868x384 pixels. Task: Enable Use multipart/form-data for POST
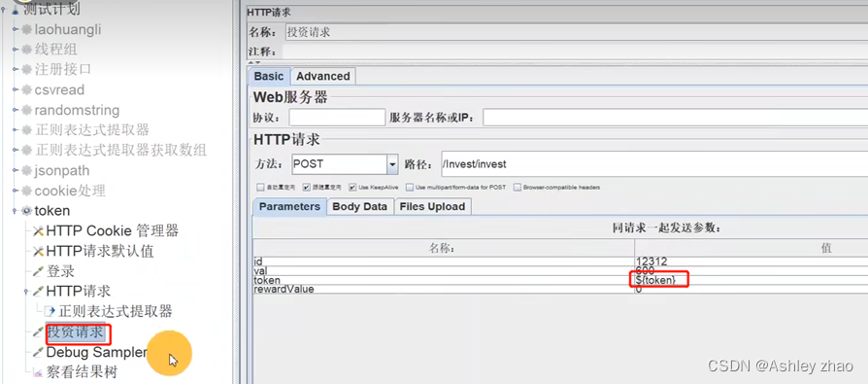(x=410, y=188)
